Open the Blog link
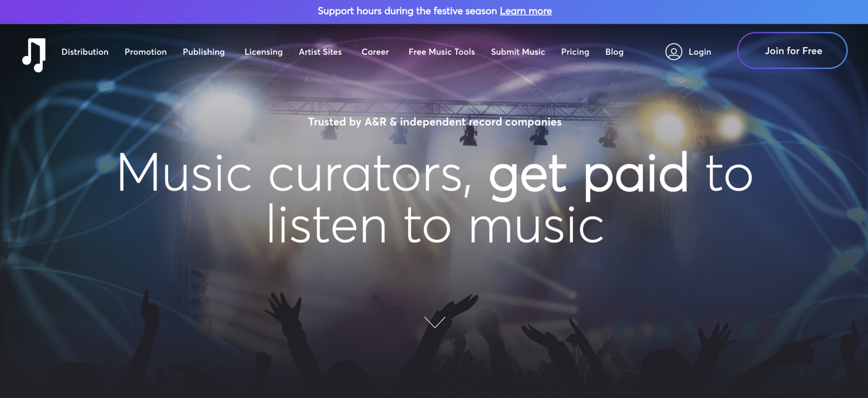The height and width of the screenshot is (398, 868). pos(614,52)
